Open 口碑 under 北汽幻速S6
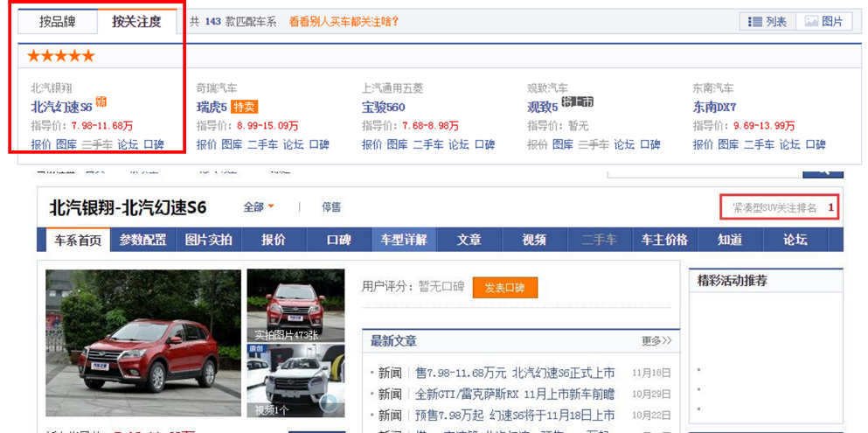868x433 pixels. [x=153, y=144]
